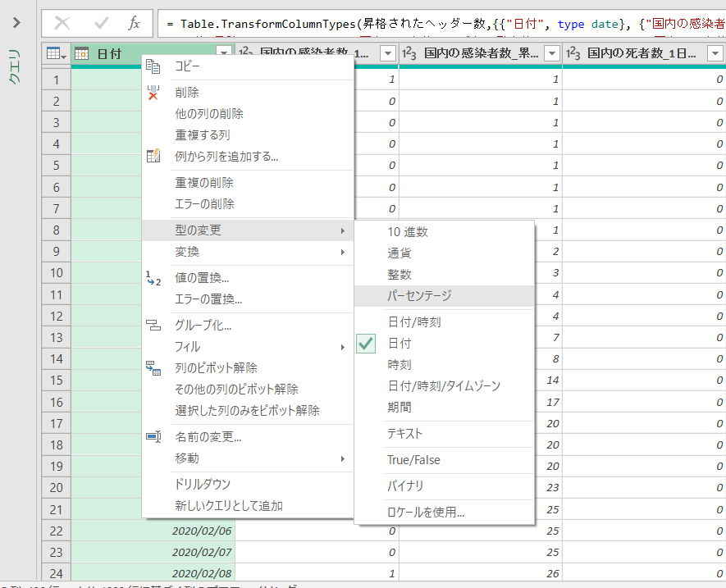Expand the 移動 submenu
The height and width of the screenshot is (588, 726).
[x=248, y=458]
